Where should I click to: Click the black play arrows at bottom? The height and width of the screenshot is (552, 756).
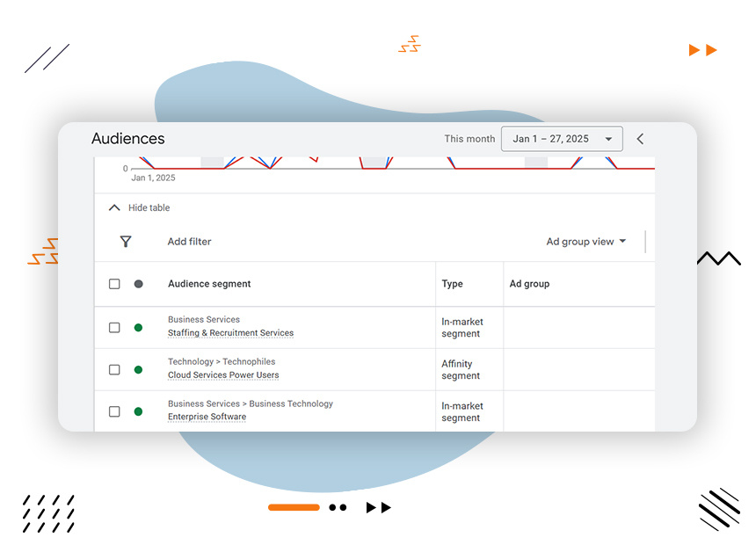tap(378, 507)
